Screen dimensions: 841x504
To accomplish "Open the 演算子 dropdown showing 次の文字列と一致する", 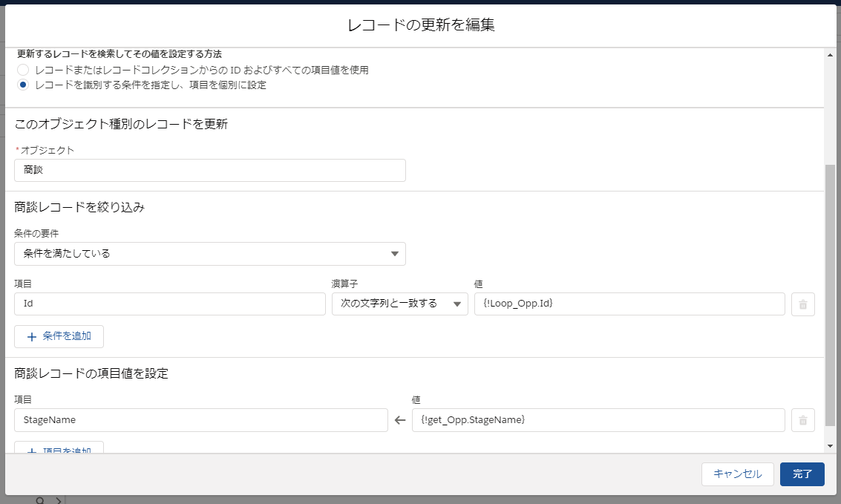I will pyautogui.click(x=399, y=304).
